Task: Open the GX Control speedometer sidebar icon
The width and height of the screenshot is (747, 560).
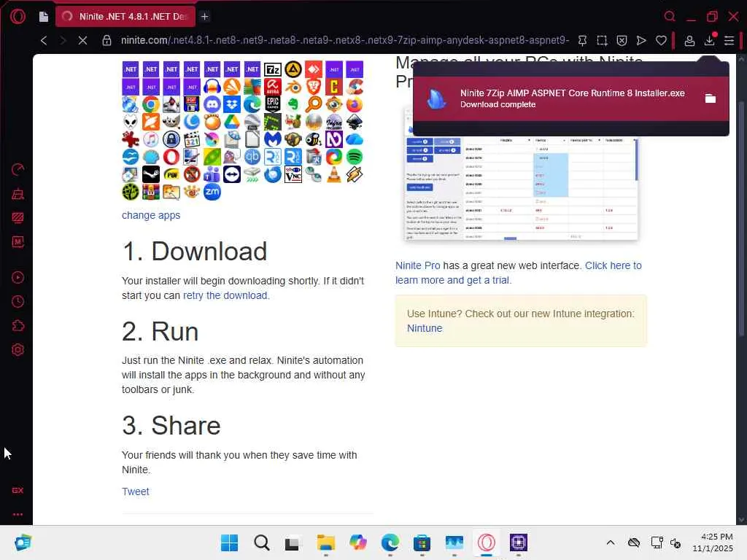Action: (x=18, y=169)
